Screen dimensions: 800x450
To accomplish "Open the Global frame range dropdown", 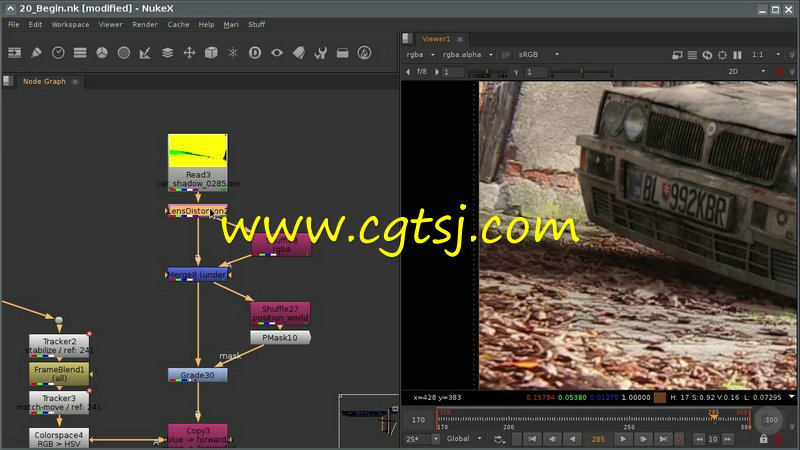I will click(x=464, y=439).
